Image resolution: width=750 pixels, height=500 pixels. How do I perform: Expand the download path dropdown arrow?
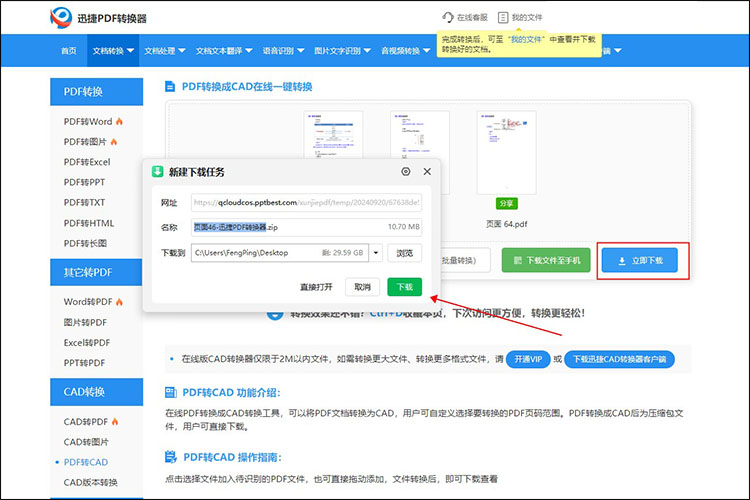pos(376,253)
